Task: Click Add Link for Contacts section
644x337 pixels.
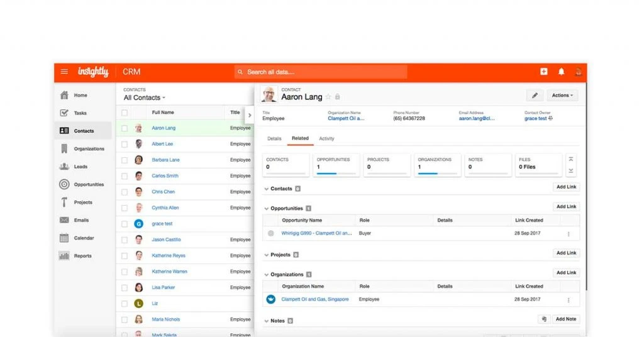Action: tap(567, 187)
